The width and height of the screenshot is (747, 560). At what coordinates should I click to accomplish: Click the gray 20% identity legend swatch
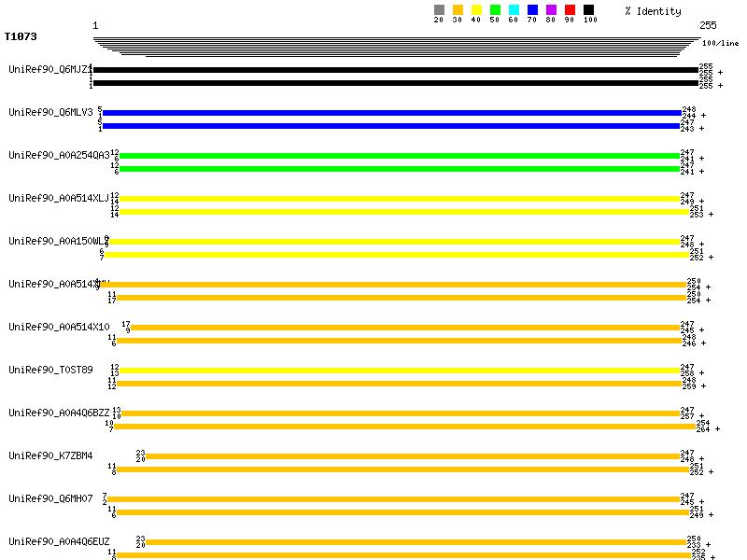[x=439, y=9]
